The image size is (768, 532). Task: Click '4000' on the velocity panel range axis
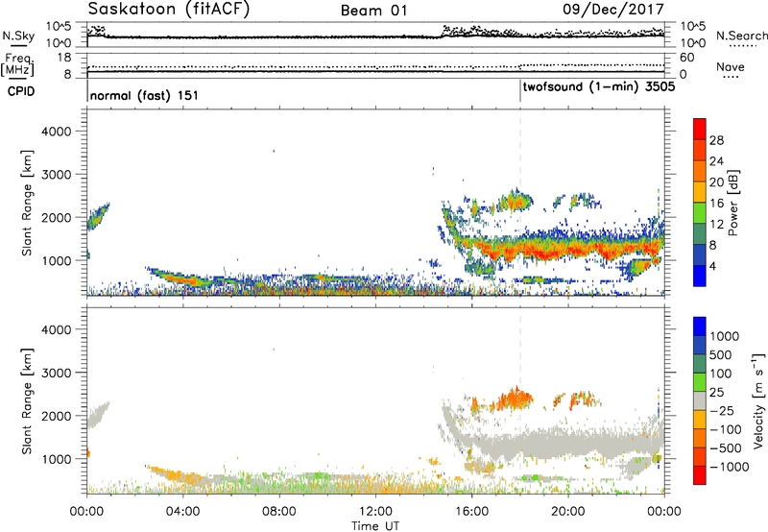[56, 330]
